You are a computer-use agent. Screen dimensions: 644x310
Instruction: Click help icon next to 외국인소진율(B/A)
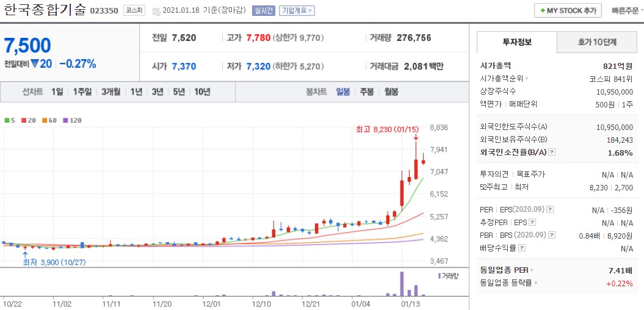point(552,153)
